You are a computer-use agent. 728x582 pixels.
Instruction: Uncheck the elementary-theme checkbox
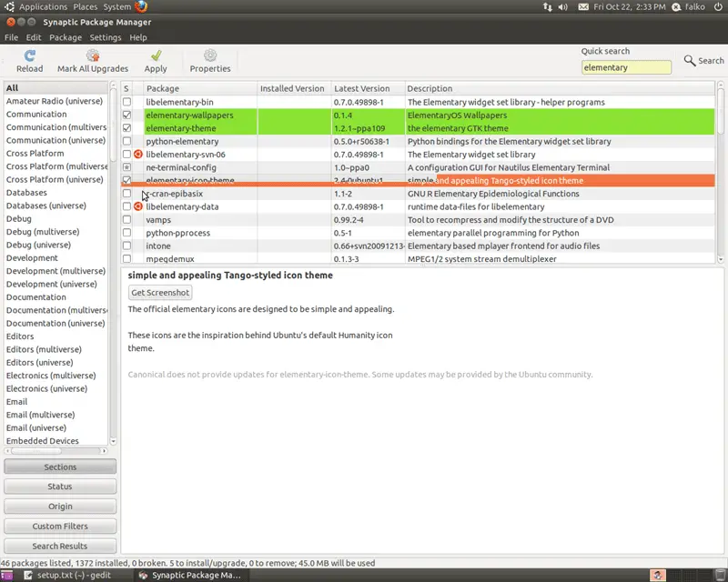(126, 127)
